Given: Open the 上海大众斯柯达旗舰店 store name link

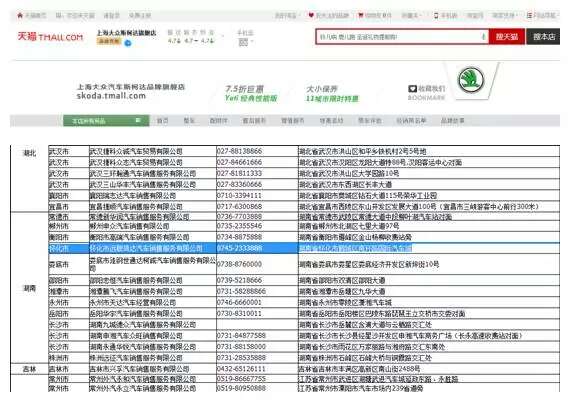Looking at the screenshot, I should (x=126, y=33).
